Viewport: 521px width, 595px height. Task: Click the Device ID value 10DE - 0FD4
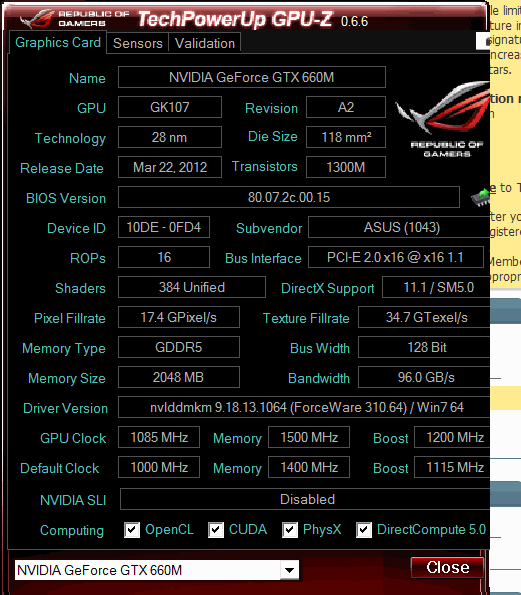pyautogui.click(x=164, y=227)
